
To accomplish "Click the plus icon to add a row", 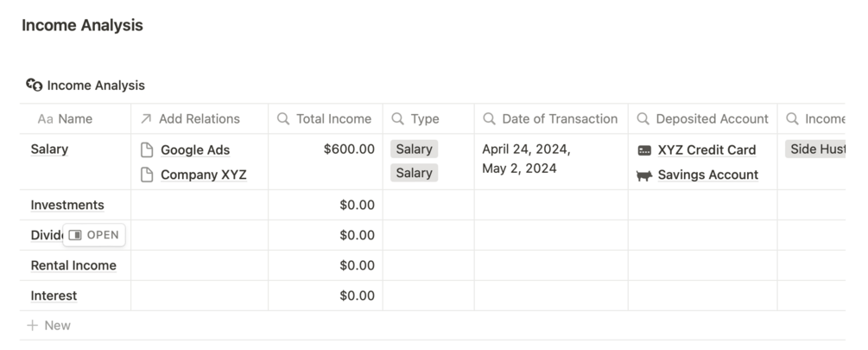I will pyautogui.click(x=33, y=326).
